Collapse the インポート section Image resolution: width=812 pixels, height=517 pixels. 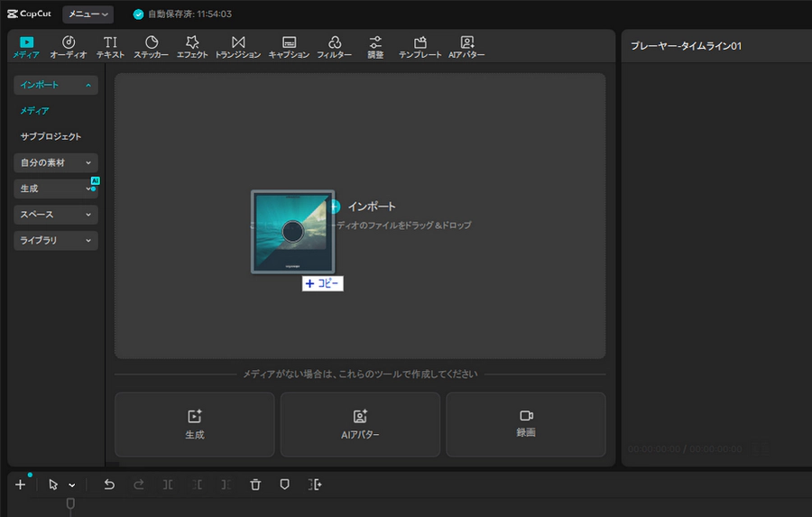coord(56,85)
